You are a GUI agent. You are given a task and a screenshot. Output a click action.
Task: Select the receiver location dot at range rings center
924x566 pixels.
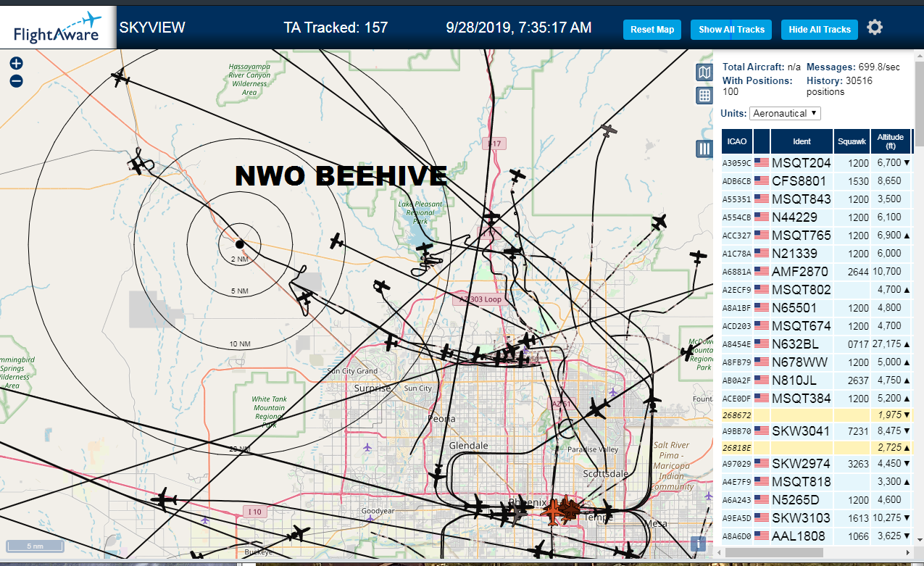tap(240, 244)
